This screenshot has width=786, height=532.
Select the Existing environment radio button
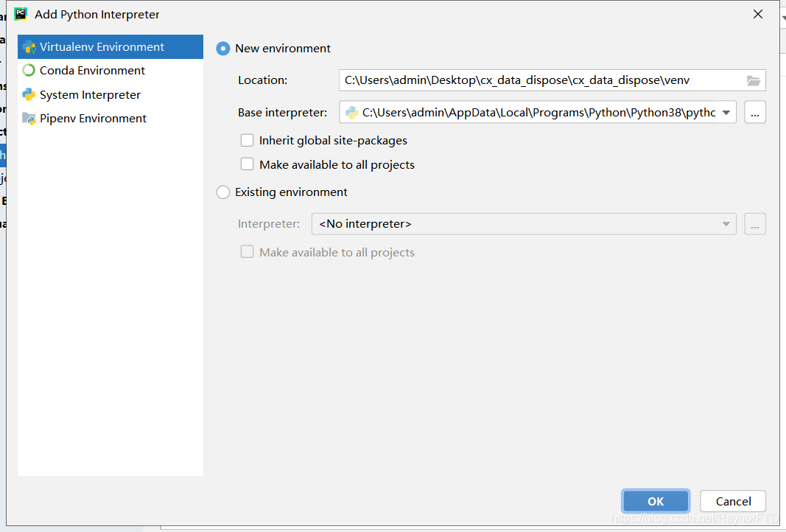tap(223, 192)
